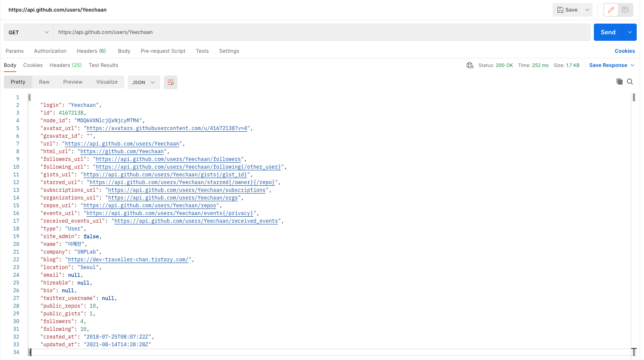The width and height of the screenshot is (644, 360).
Task: Open the html_url github.com/Yeechaan link
Action: click(x=122, y=151)
